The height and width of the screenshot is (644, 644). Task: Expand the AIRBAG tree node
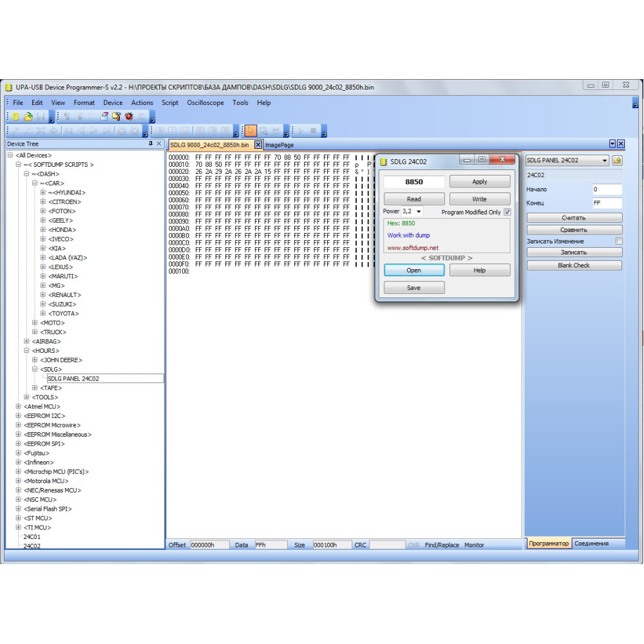tap(26, 341)
